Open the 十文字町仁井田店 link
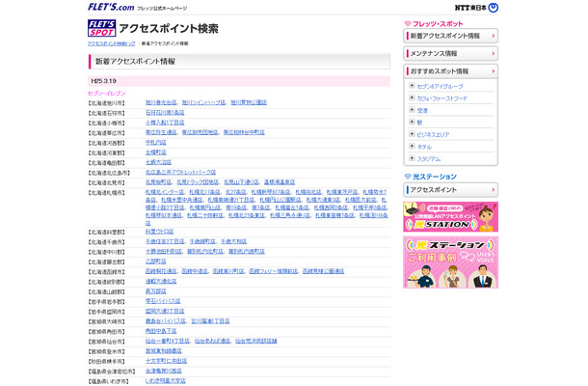Viewport: 588px width, 386px height. [x=166, y=361]
